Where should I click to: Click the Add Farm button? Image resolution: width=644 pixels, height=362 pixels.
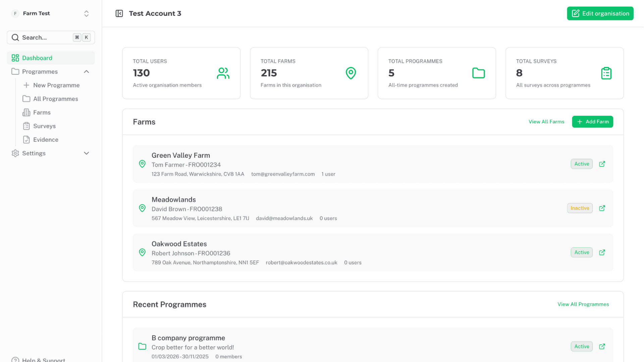pyautogui.click(x=592, y=122)
